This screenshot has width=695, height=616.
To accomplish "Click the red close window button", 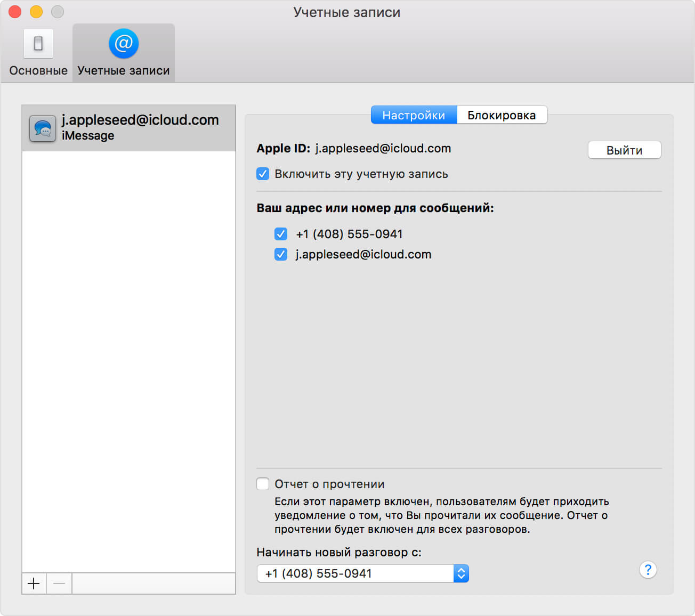I will 15,12.
